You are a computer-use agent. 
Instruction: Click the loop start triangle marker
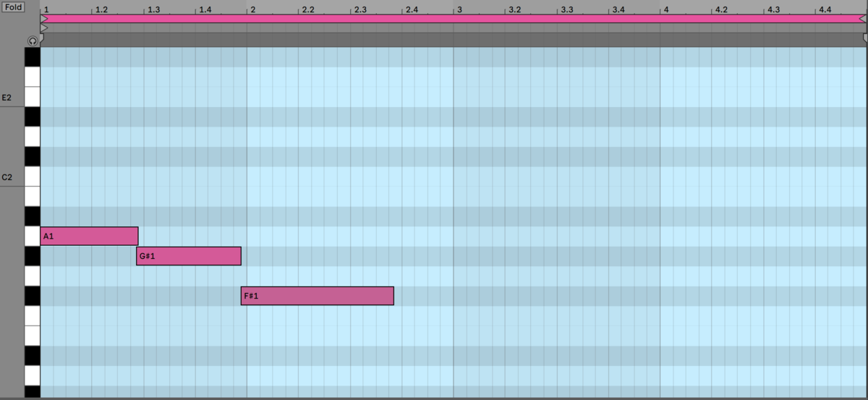click(x=44, y=19)
